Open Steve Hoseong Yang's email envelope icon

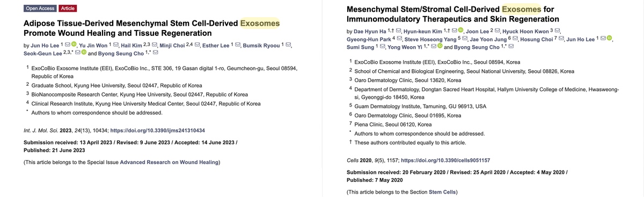[464, 39]
